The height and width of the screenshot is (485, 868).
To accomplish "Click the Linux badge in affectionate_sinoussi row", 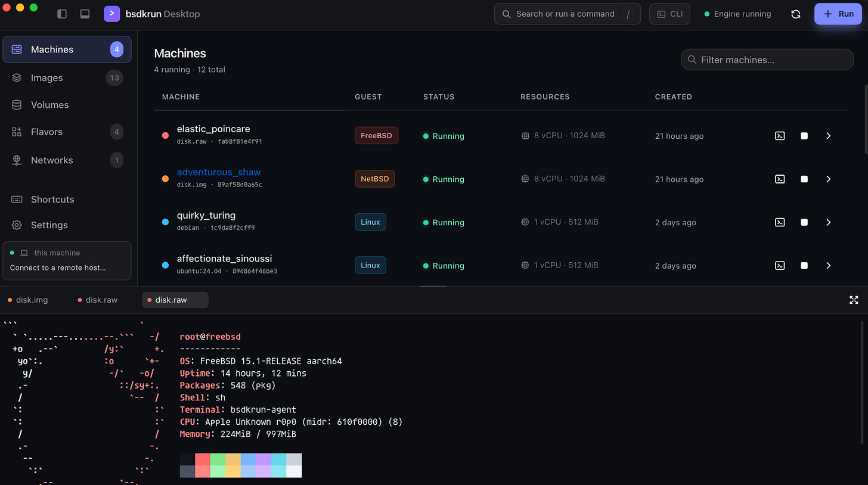I will (x=370, y=265).
